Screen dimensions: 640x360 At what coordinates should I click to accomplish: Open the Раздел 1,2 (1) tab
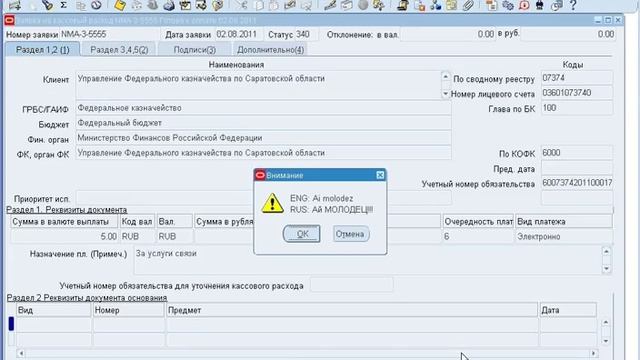click(42, 50)
